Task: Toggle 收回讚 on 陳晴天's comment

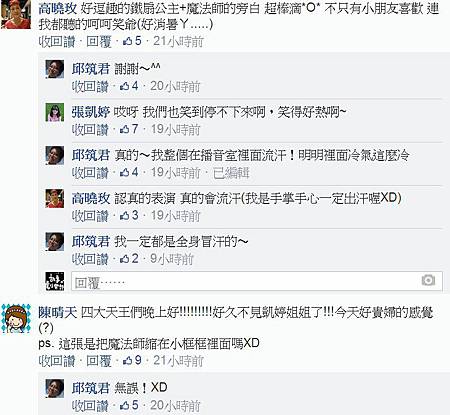Action: [x=57, y=361]
